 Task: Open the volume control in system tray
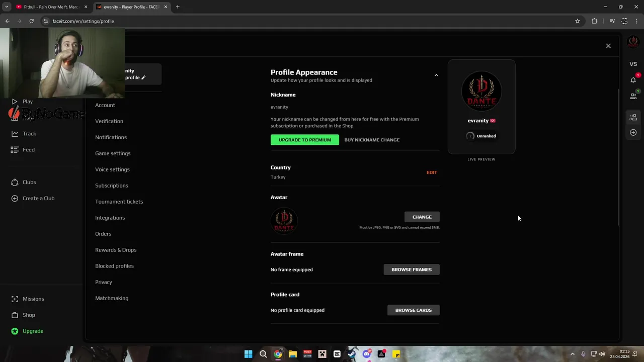coord(602,354)
